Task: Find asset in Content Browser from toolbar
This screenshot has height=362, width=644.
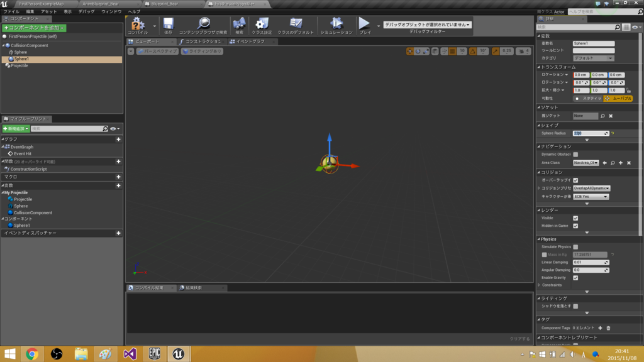Action: (x=203, y=25)
